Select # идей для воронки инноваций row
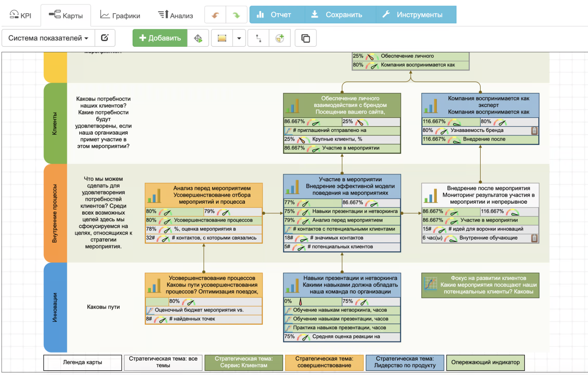Image resolution: width=588 pixels, height=375 pixels. (480, 229)
